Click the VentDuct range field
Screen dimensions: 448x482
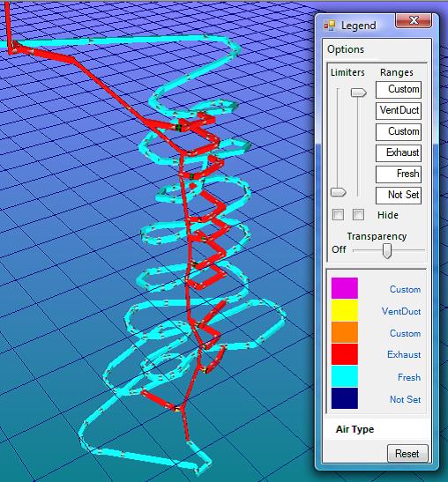pyautogui.click(x=399, y=111)
